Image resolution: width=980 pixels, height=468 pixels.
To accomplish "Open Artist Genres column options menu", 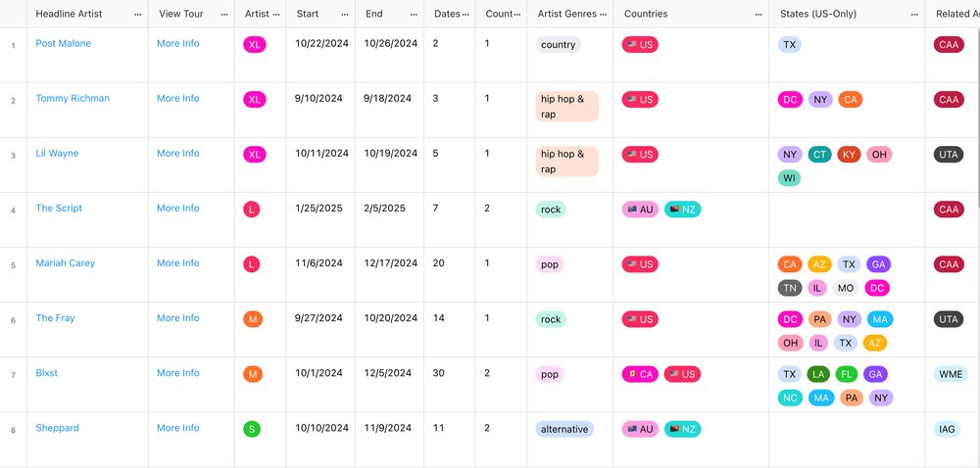I will tap(603, 14).
